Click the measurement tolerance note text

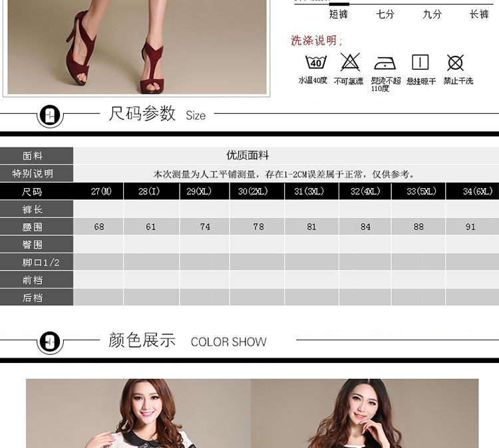coord(284,174)
